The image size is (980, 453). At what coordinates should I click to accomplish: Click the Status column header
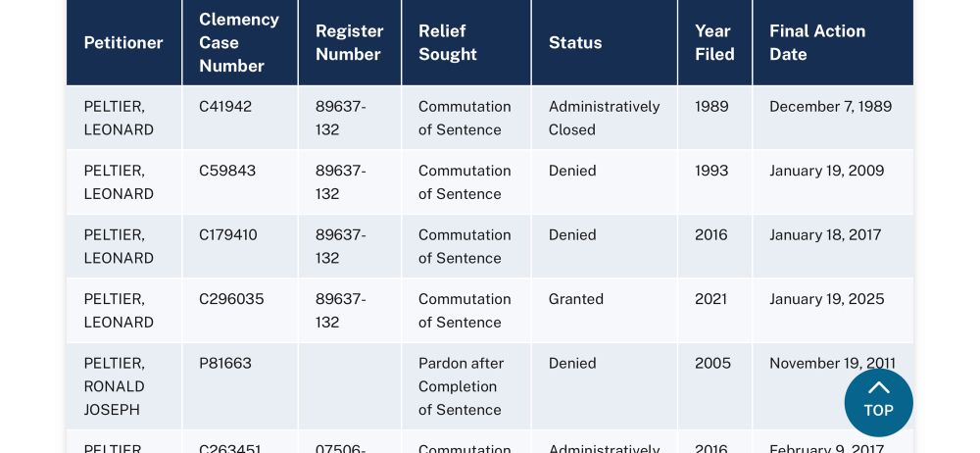click(x=605, y=42)
